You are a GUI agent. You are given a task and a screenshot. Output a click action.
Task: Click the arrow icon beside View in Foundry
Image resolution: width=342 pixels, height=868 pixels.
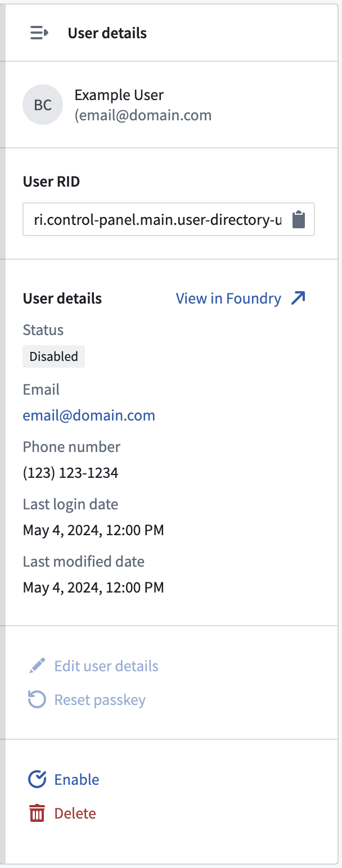pyautogui.click(x=298, y=299)
